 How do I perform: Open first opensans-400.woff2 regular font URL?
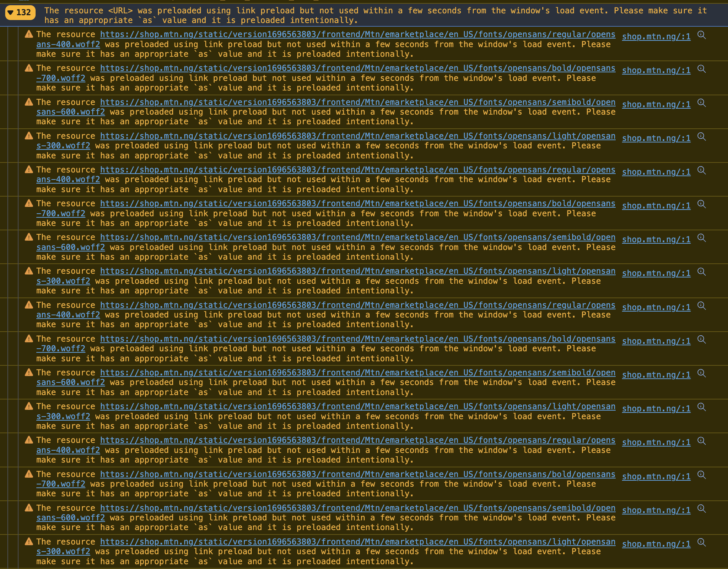pos(326,39)
